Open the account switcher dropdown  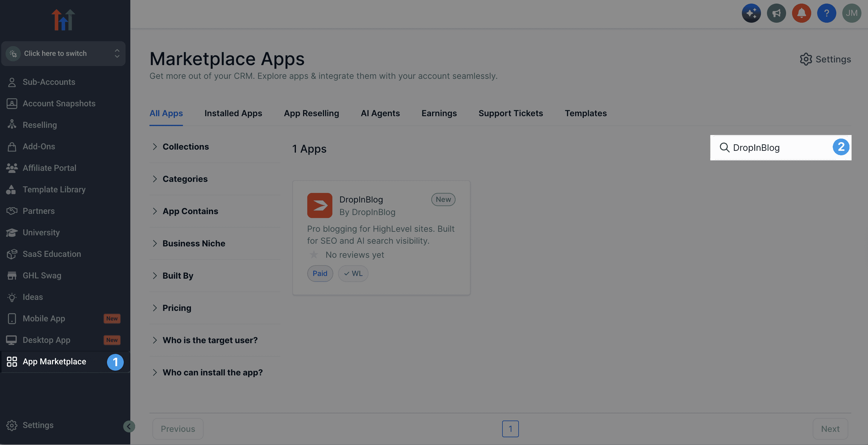(x=63, y=53)
